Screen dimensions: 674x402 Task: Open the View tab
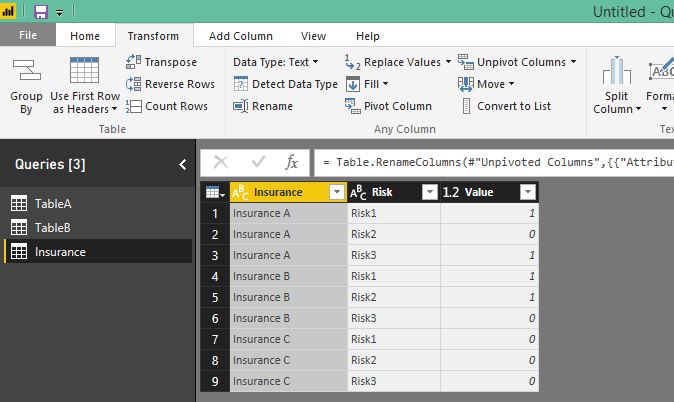(313, 36)
